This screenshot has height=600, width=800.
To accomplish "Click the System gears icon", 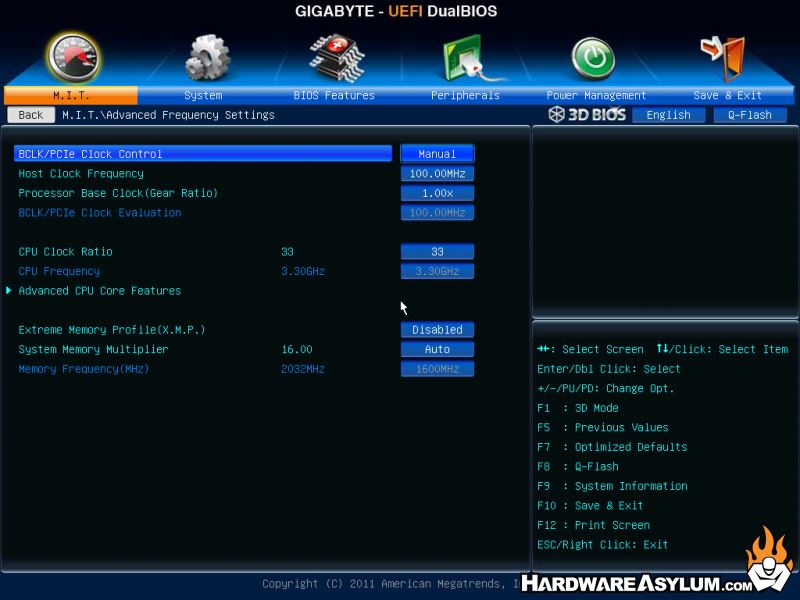I will 207,58.
